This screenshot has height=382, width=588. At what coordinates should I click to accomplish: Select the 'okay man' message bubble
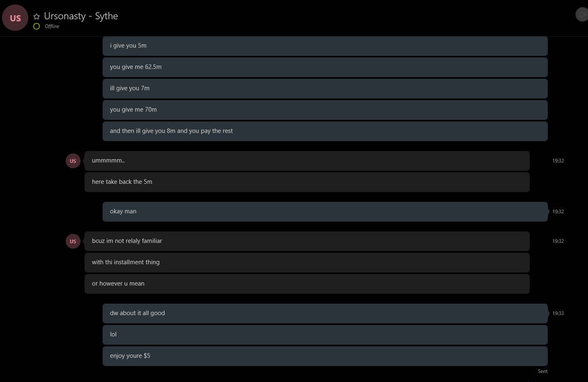[x=325, y=211]
